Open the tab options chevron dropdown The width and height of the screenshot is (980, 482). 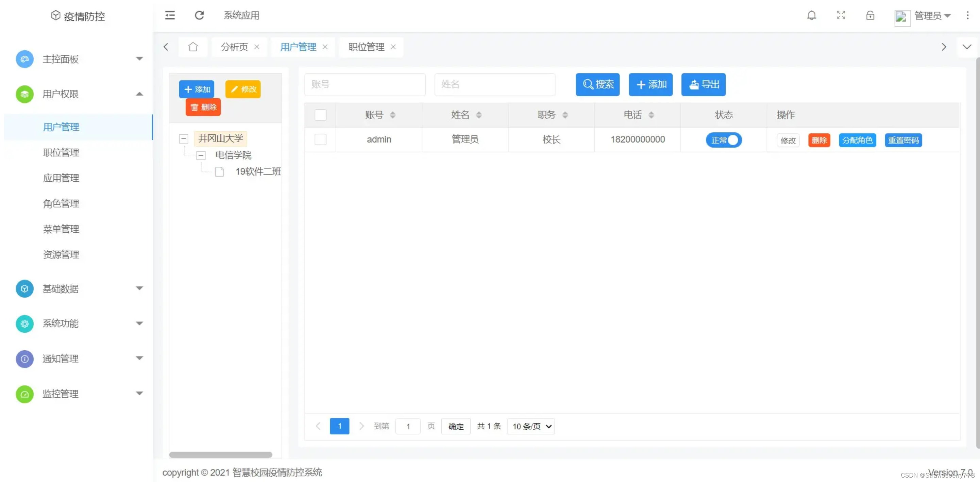coord(967,47)
